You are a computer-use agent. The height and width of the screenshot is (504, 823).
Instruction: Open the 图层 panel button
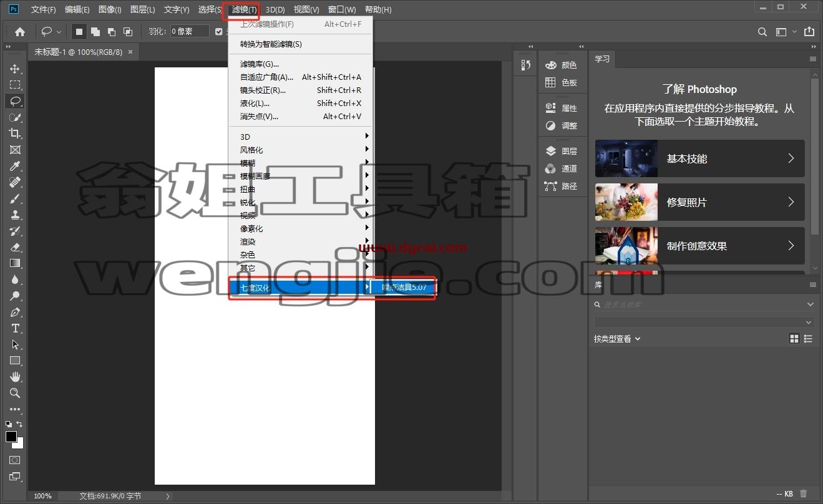[561, 151]
